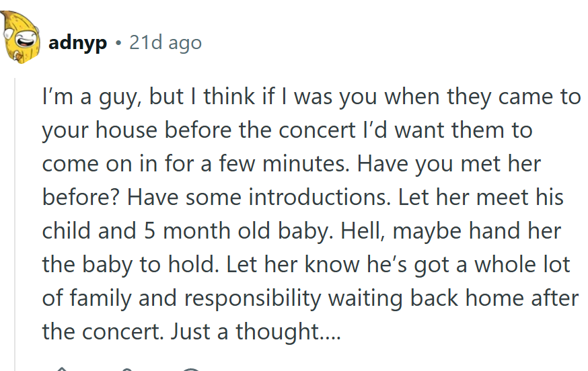Upvote the adnyp comment
The height and width of the screenshot is (371, 588).
62,368
